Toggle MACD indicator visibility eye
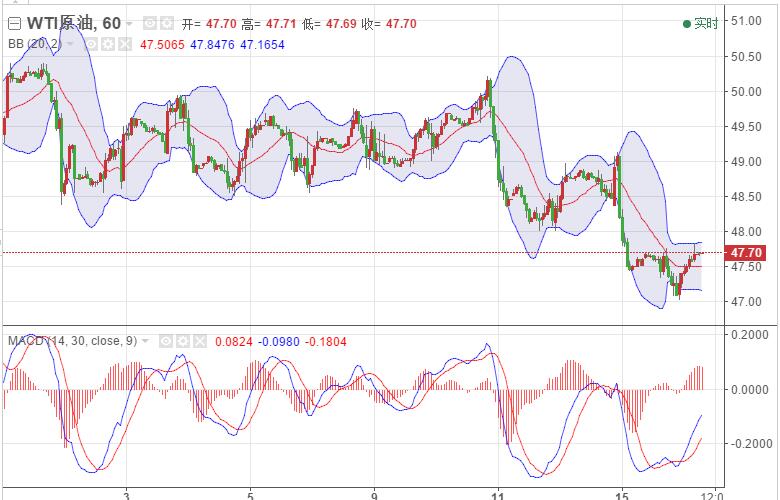Viewport: 780px width, 500px height. click(166, 341)
